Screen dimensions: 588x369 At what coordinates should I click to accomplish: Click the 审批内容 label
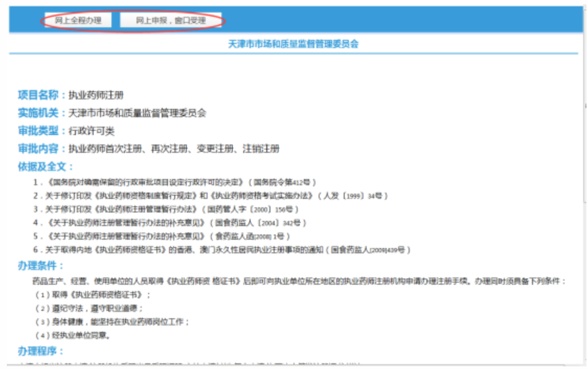40,149
